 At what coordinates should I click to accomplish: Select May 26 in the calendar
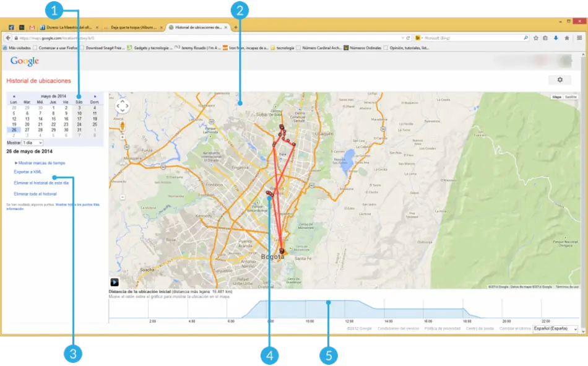pos(14,130)
